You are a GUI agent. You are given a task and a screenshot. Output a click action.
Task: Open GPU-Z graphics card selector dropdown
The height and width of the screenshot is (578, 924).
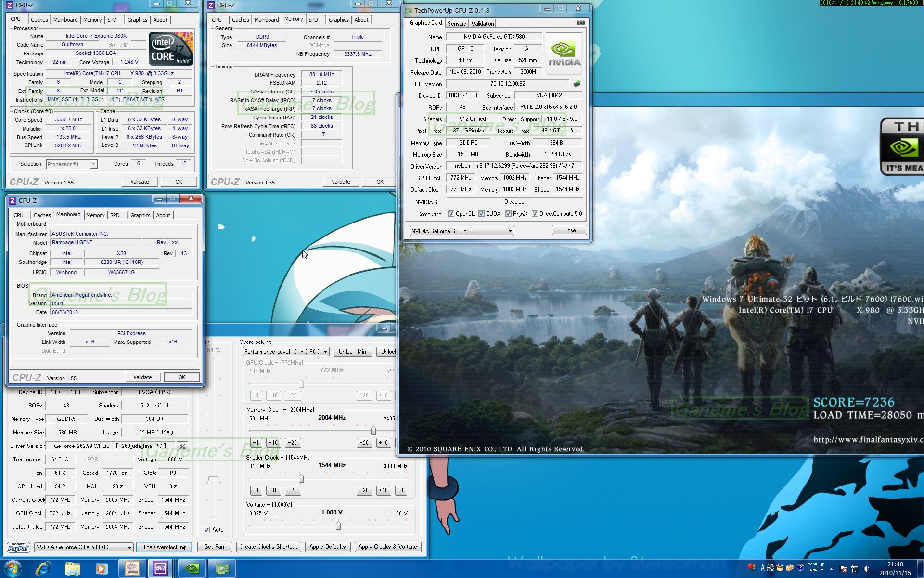point(510,231)
